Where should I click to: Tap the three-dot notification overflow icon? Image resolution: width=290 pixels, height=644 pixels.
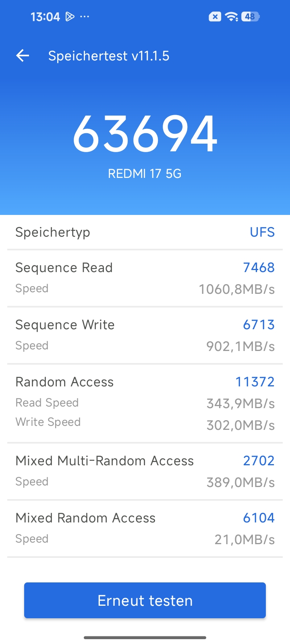tap(85, 17)
